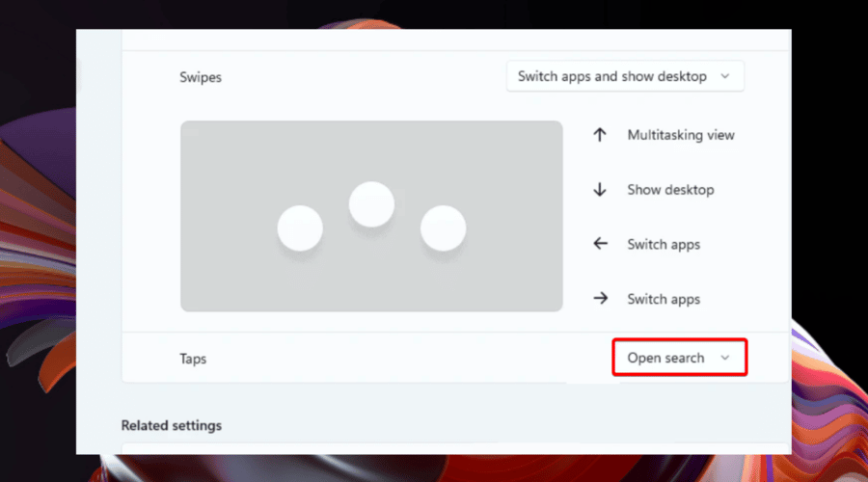
Task: Open the Swipes gesture dropdown
Action: click(625, 76)
